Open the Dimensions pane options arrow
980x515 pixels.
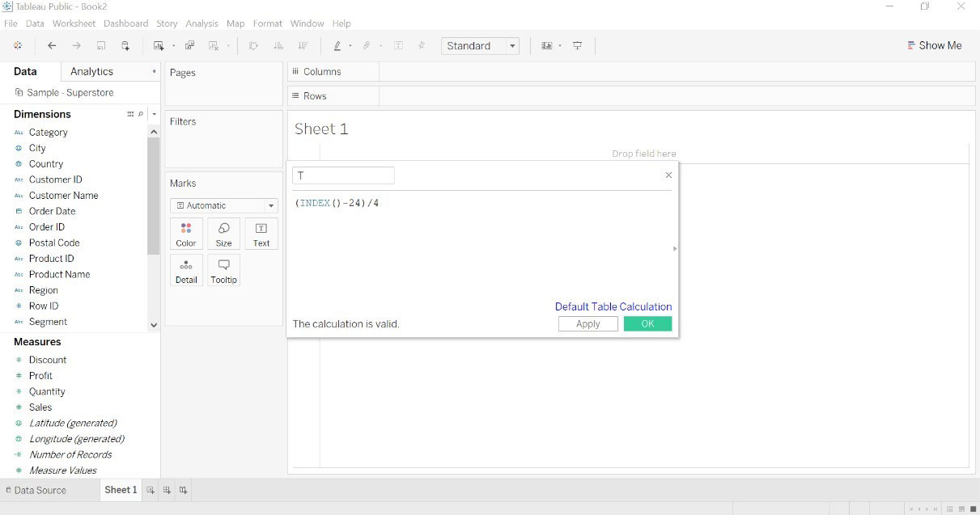pyautogui.click(x=154, y=114)
